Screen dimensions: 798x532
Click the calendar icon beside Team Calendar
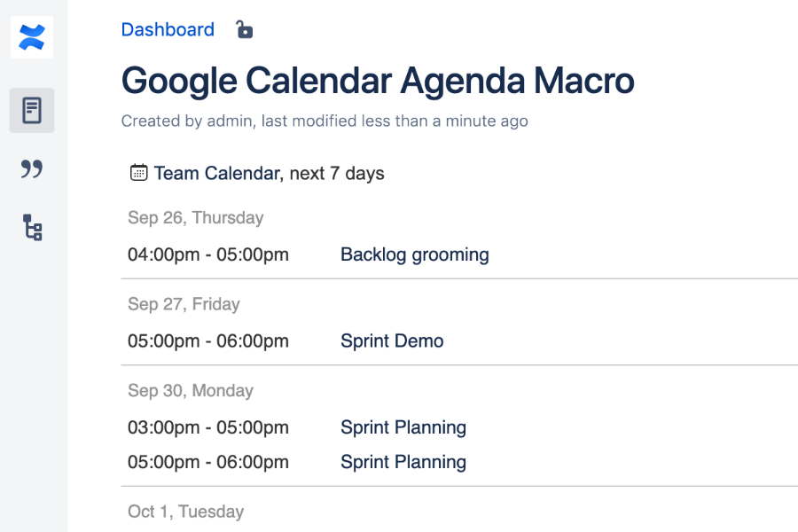click(138, 173)
